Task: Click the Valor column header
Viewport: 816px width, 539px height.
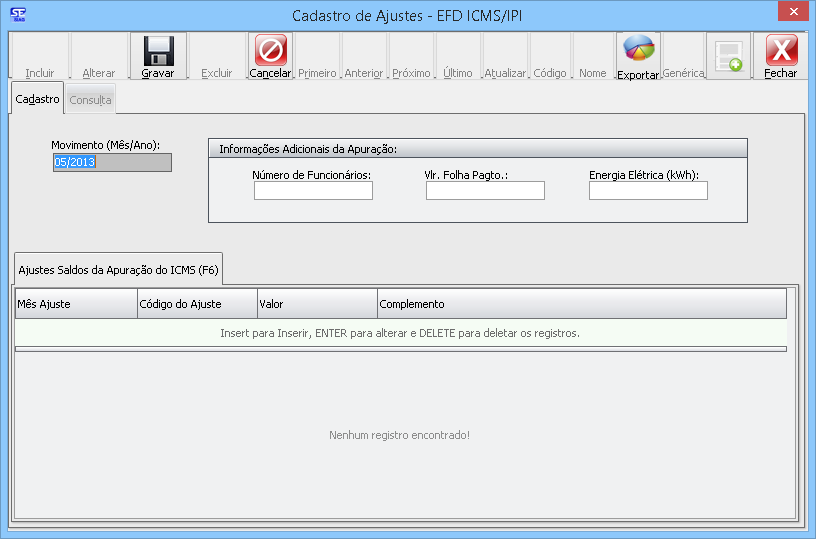Action: 317,304
